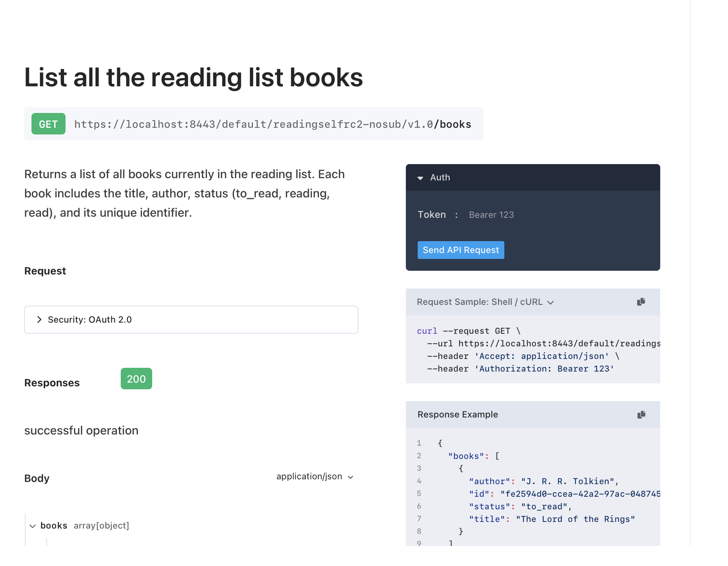Click the dropdown arrow beside application/json
The width and height of the screenshot is (728, 566).
(x=350, y=477)
